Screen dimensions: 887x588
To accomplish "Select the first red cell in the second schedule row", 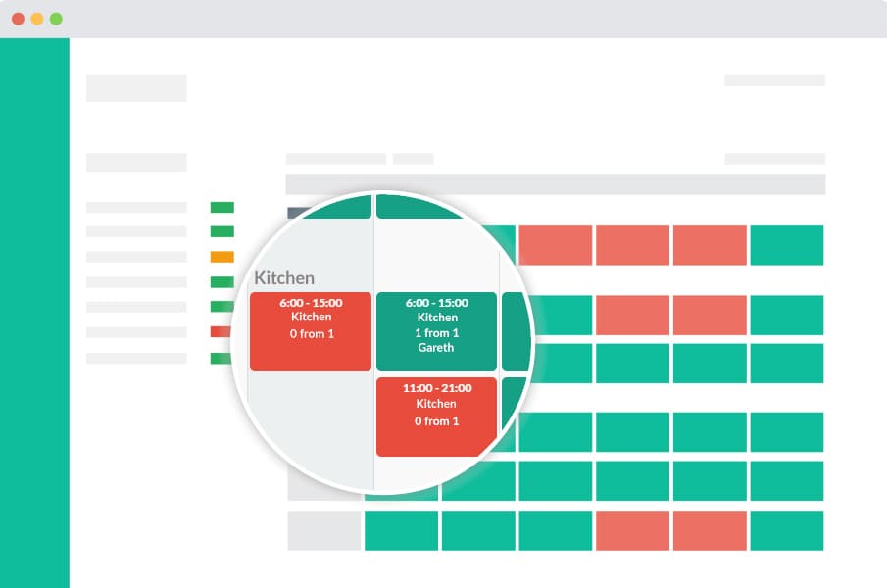I will coord(632,315).
